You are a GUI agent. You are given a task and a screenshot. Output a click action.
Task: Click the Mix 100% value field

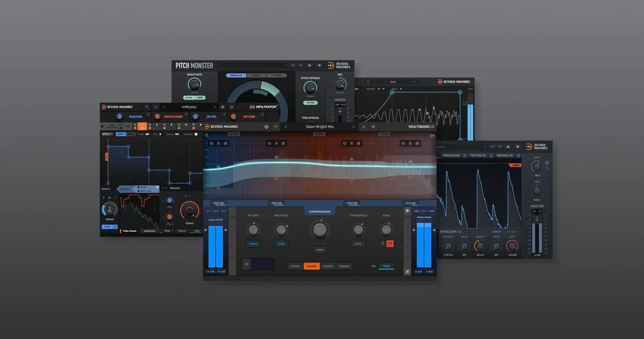tap(386, 266)
